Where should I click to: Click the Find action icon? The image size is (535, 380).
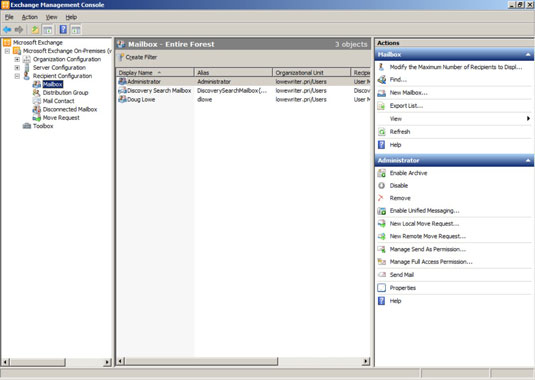click(381, 80)
